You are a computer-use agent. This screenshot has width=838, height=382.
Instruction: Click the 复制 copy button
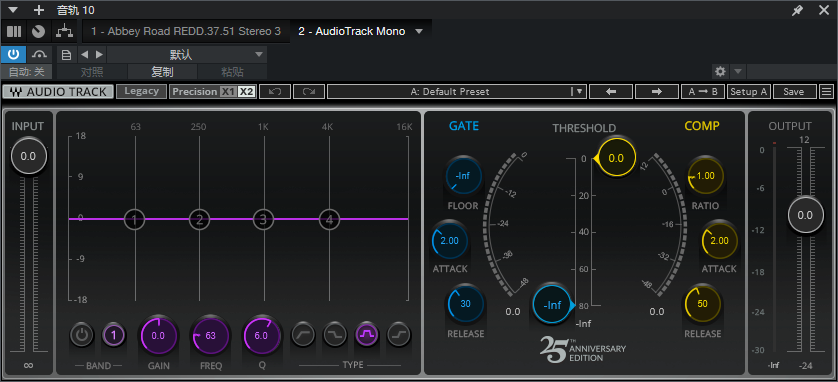[x=162, y=72]
